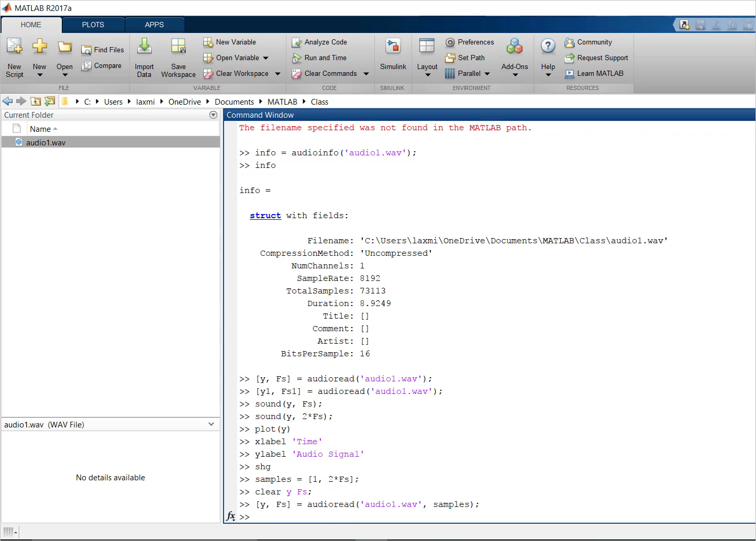Click the struct hyperlink in Command Window
Viewport: 756px width, 541px height.
[x=265, y=216]
